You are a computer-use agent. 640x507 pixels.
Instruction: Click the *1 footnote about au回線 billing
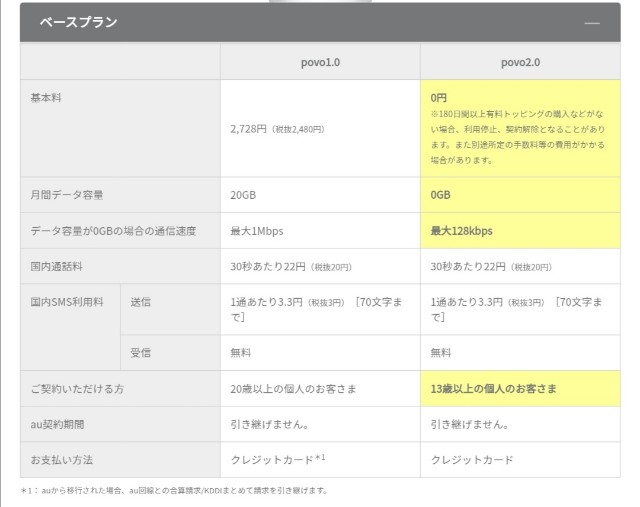tap(175, 491)
